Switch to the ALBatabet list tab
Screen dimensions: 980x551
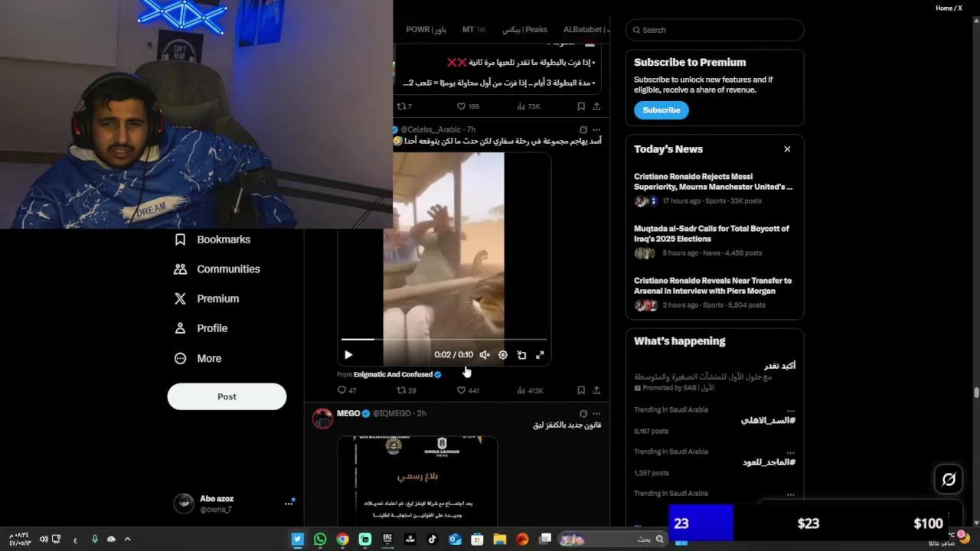tap(586, 30)
